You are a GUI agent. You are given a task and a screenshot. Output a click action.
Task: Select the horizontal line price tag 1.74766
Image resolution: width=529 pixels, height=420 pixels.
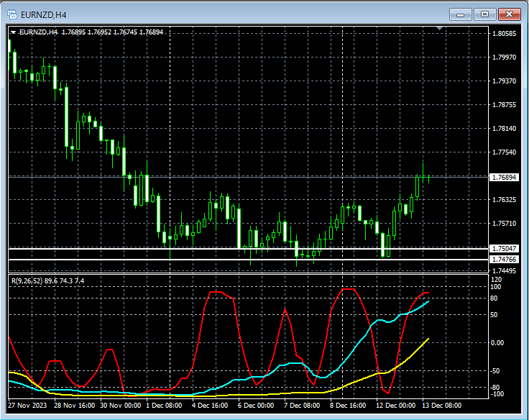(504, 260)
